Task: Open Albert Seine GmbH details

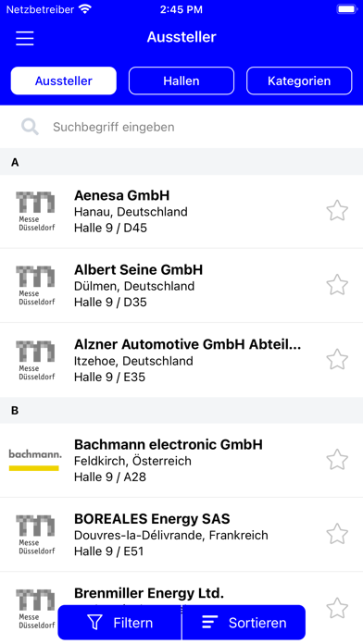Action: (181, 286)
